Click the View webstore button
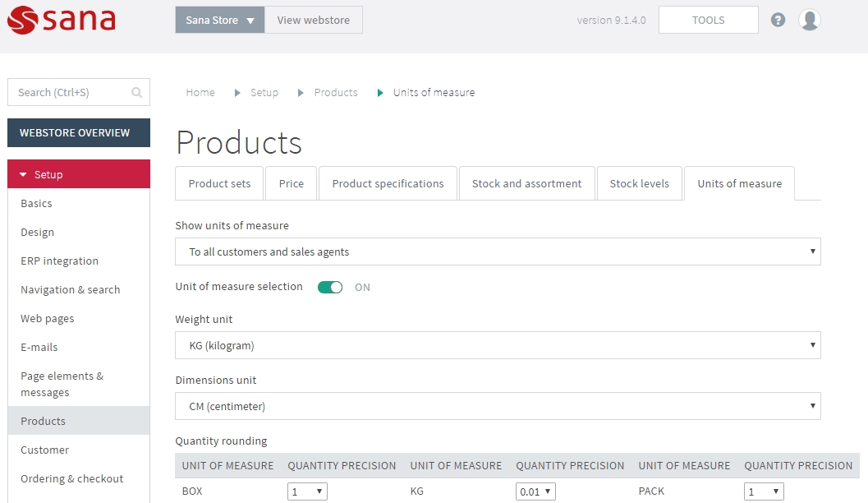The height and width of the screenshot is (503, 868). [x=314, y=20]
